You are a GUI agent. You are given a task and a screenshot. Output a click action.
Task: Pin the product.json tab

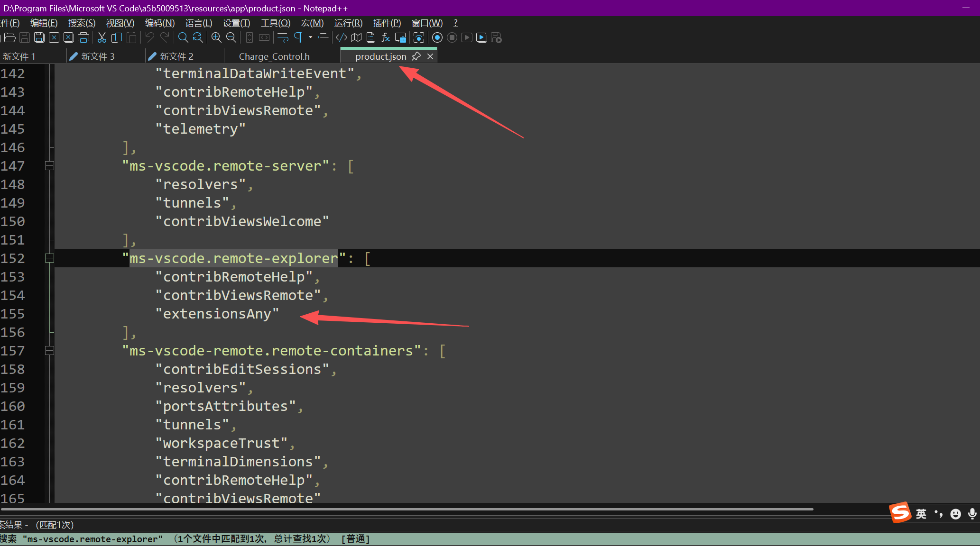coord(416,56)
